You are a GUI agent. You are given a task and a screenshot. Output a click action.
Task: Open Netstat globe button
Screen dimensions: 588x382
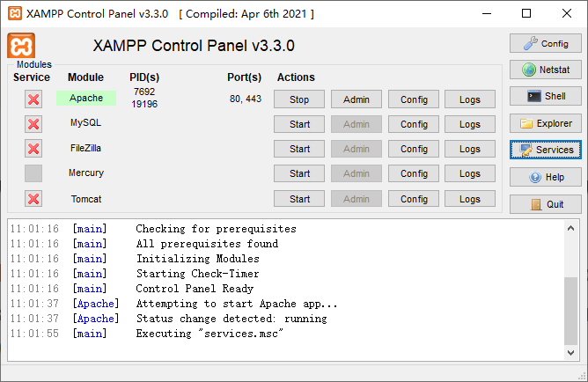545,70
